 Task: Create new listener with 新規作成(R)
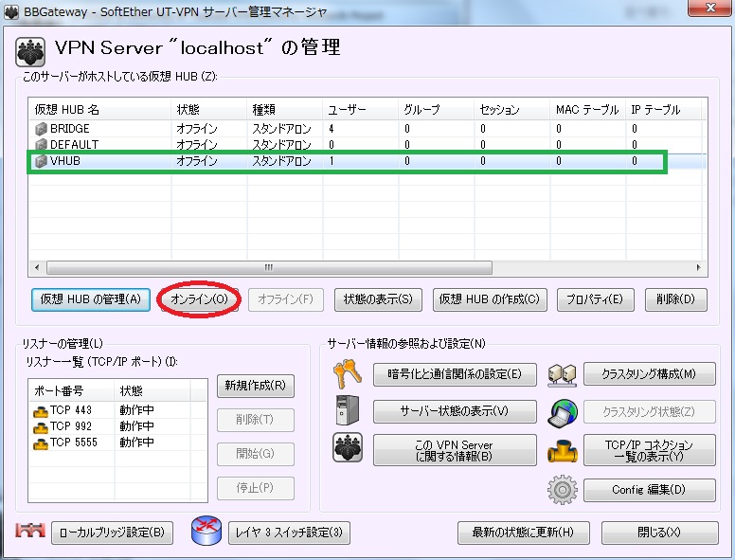256,386
